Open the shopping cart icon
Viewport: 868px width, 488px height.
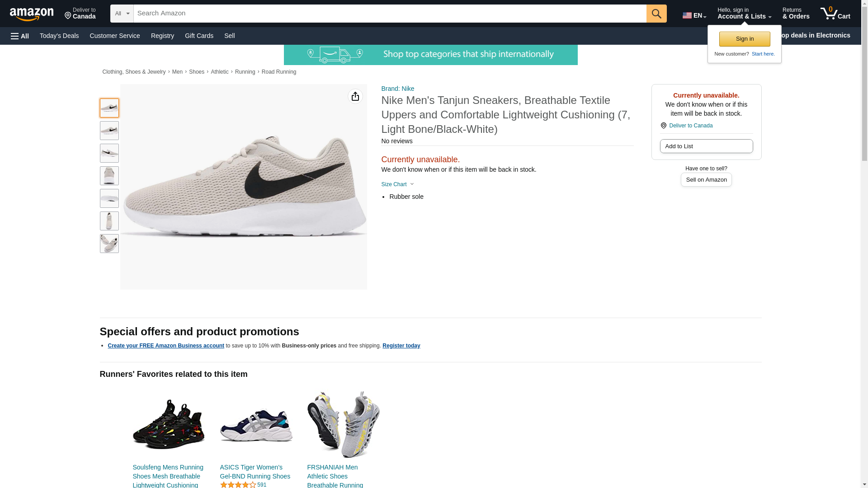(835, 13)
